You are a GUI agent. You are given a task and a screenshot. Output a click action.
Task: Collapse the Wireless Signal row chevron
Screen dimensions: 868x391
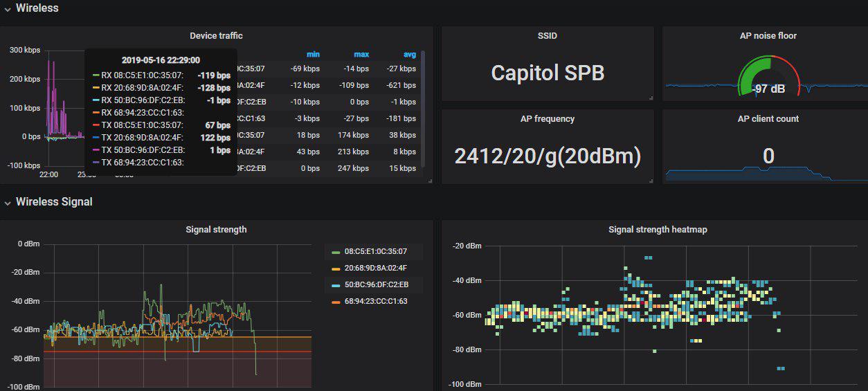tap(8, 202)
